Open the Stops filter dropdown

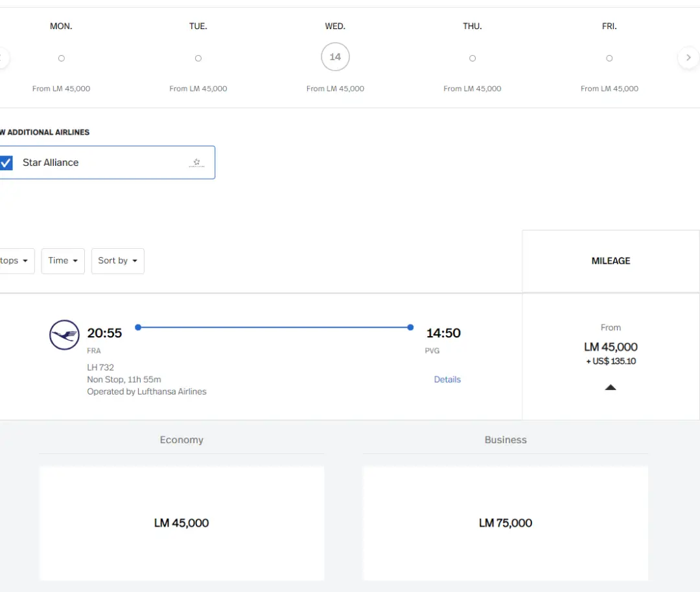14,260
